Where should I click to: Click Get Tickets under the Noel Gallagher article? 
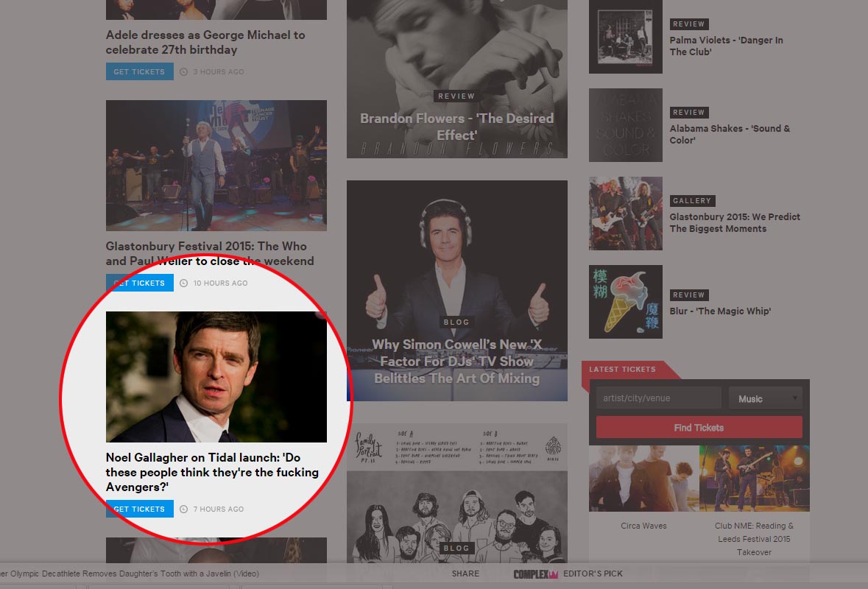(x=139, y=509)
